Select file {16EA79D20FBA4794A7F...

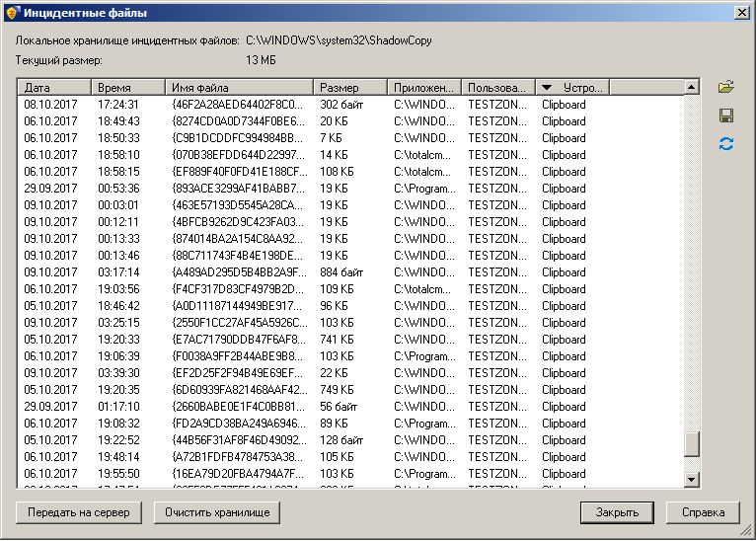coord(238,474)
